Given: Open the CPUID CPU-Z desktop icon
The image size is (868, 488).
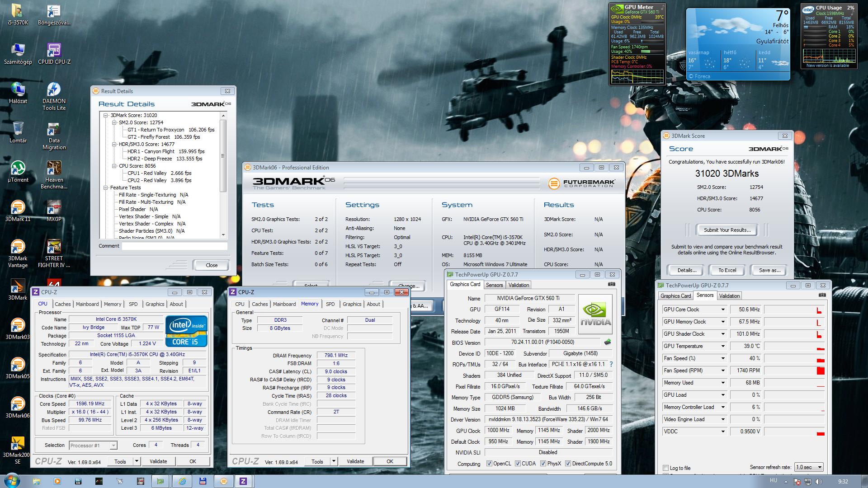Looking at the screenshot, I should click(54, 53).
